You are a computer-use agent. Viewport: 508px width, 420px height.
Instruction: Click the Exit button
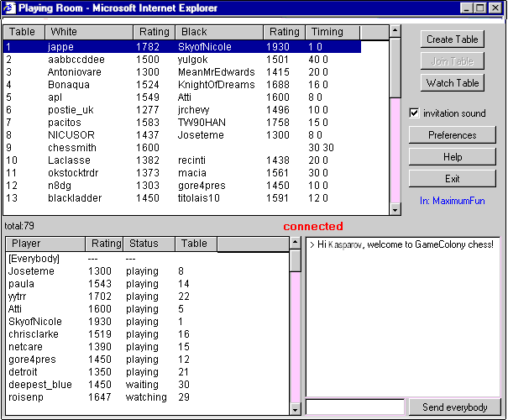(453, 178)
